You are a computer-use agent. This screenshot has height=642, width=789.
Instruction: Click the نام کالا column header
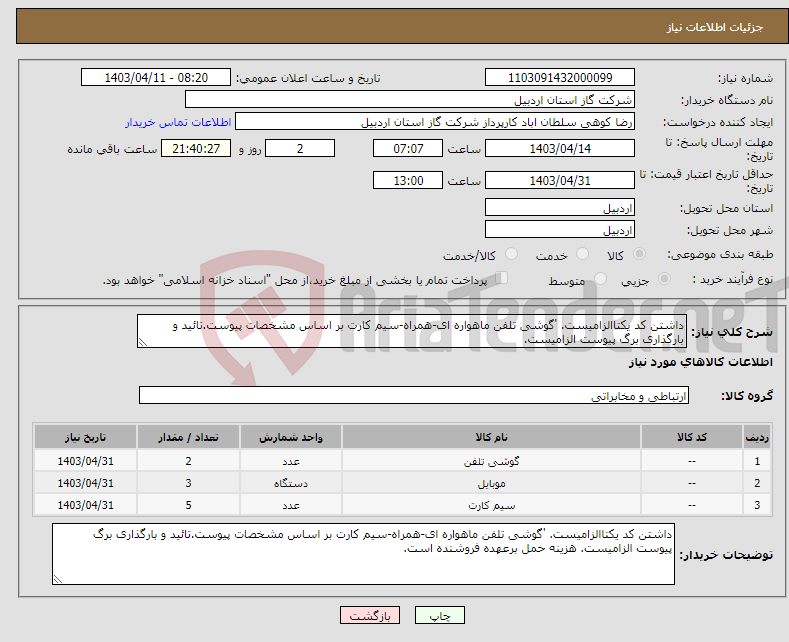coord(491,437)
